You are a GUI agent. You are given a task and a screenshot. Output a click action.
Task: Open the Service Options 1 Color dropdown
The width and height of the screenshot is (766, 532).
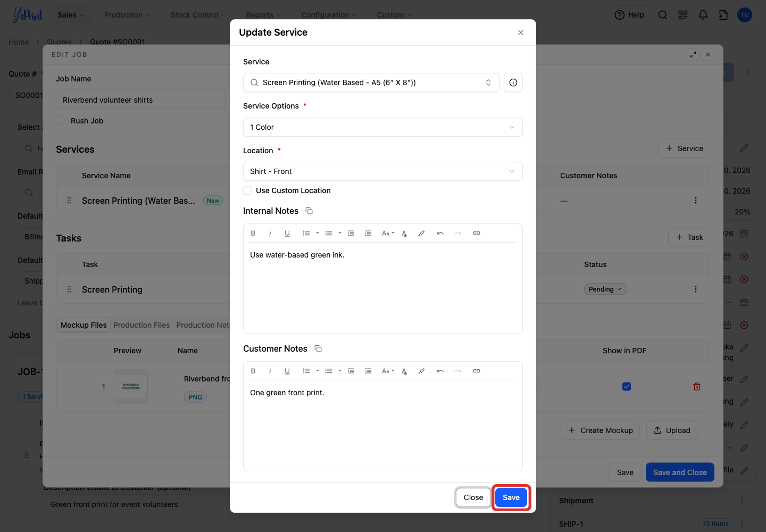tap(383, 127)
